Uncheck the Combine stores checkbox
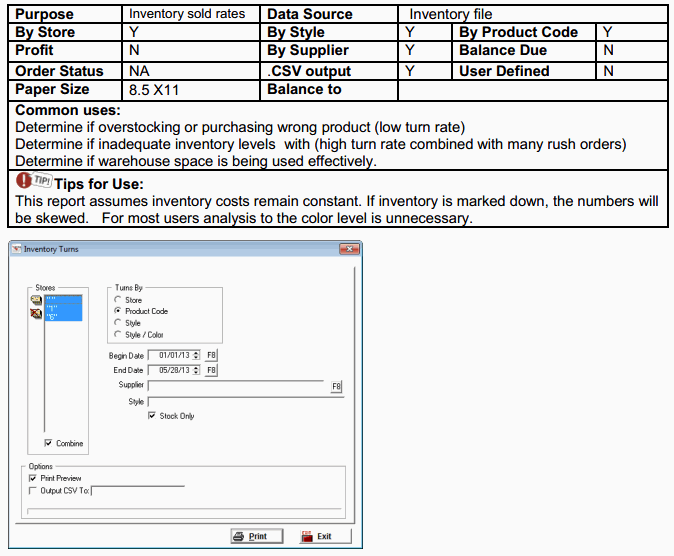 click(x=49, y=443)
